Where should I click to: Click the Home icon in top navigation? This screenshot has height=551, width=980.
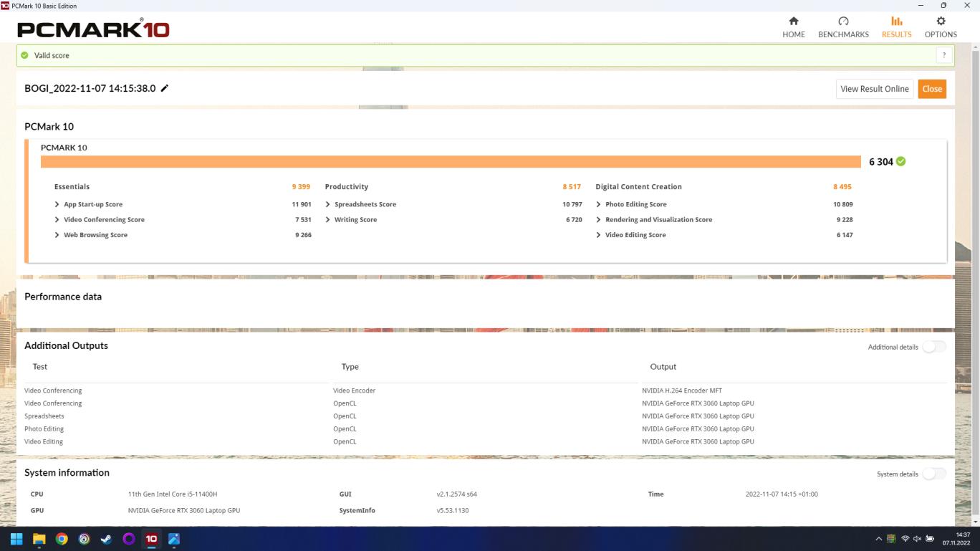793,21
